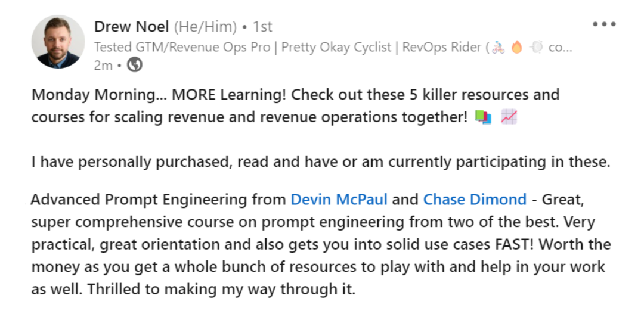Viewport: 644px width, 314px height.
Task: Click the chart trending-up emoji
Action: coord(509,117)
